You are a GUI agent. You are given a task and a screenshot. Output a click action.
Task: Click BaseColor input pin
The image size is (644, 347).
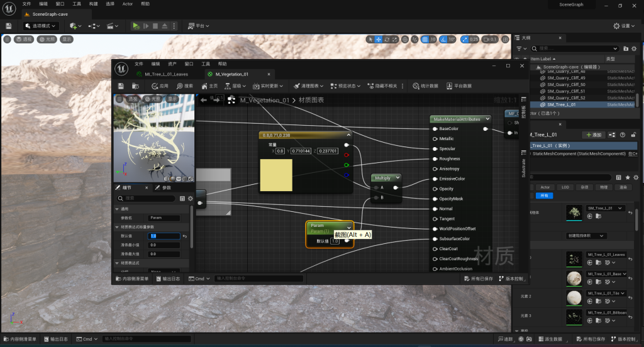[x=435, y=129]
